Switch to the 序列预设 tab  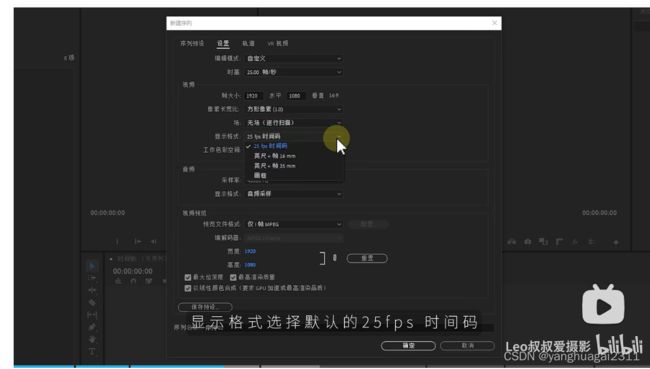pyautogui.click(x=192, y=43)
